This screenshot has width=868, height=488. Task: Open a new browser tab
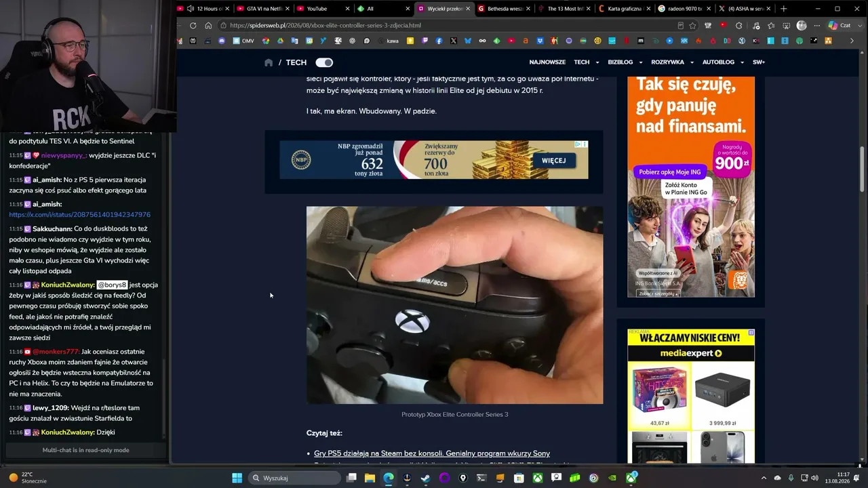coord(784,9)
